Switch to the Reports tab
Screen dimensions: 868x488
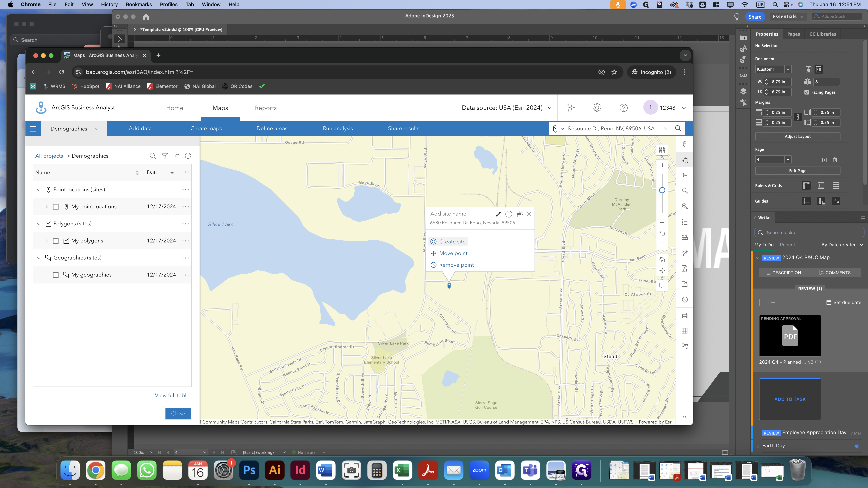(265, 108)
